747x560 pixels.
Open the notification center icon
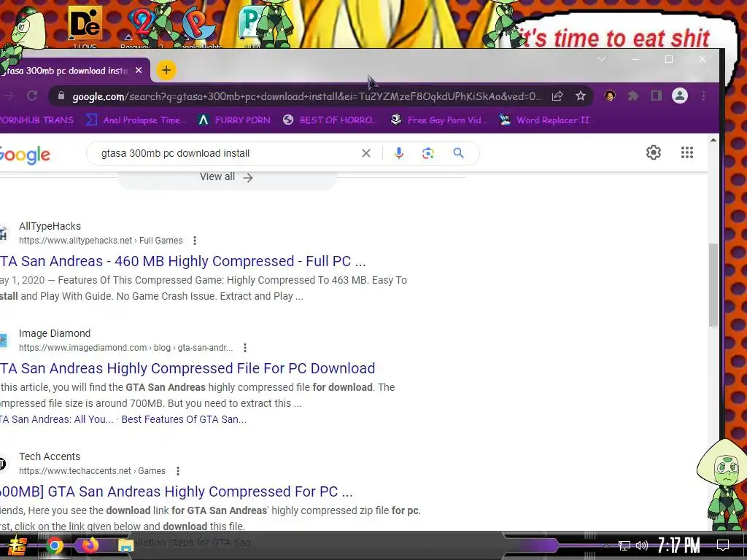723,545
